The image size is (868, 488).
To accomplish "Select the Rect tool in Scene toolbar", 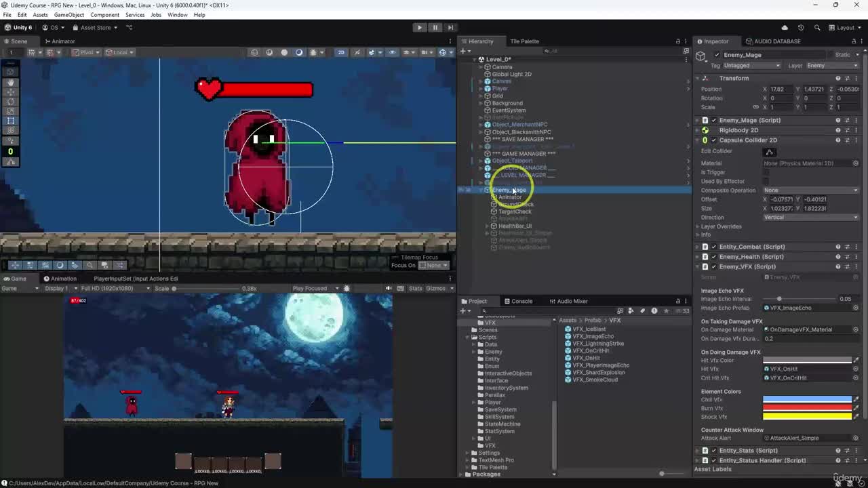I will pos(10,121).
